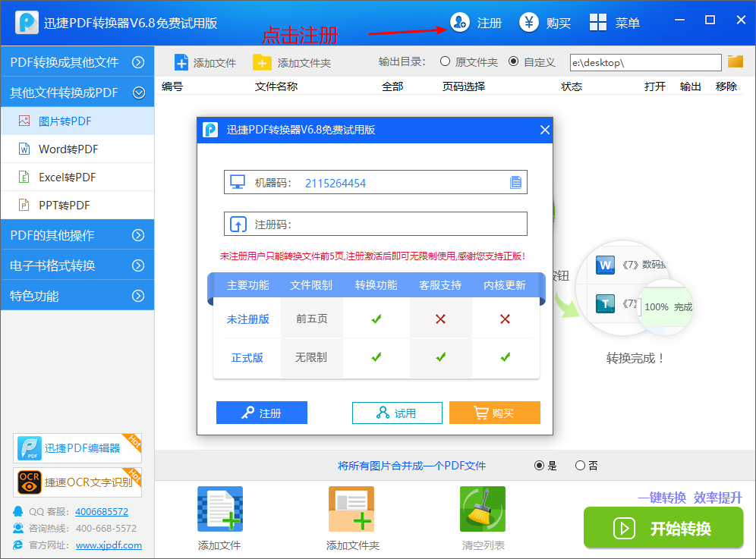Click the 清空列表 icon
Screen dimensions: 756x559
[x=483, y=509]
